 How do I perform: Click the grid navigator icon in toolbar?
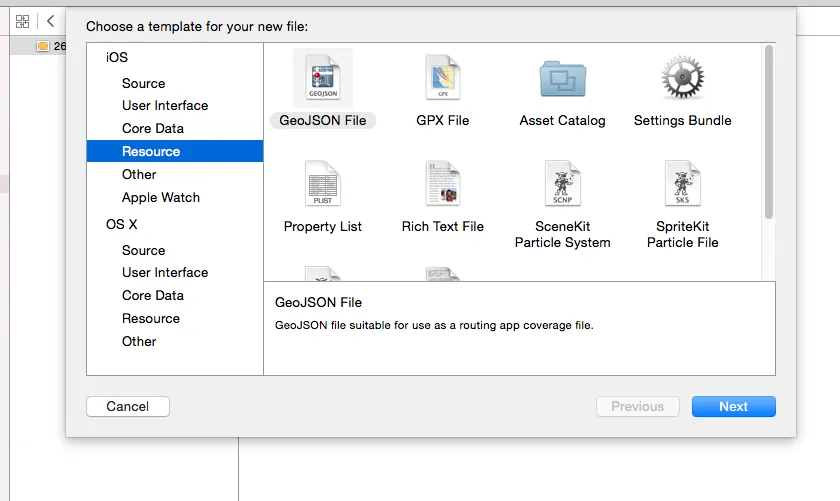(22, 21)
